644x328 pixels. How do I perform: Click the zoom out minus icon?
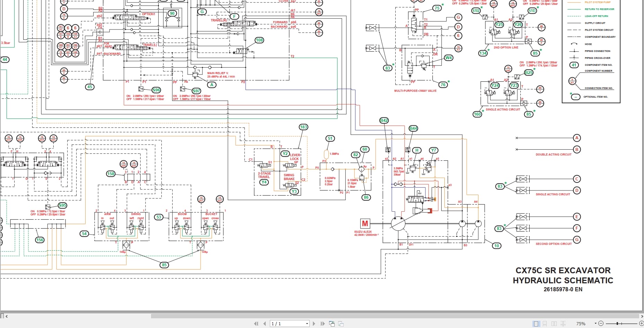[601, 323]
